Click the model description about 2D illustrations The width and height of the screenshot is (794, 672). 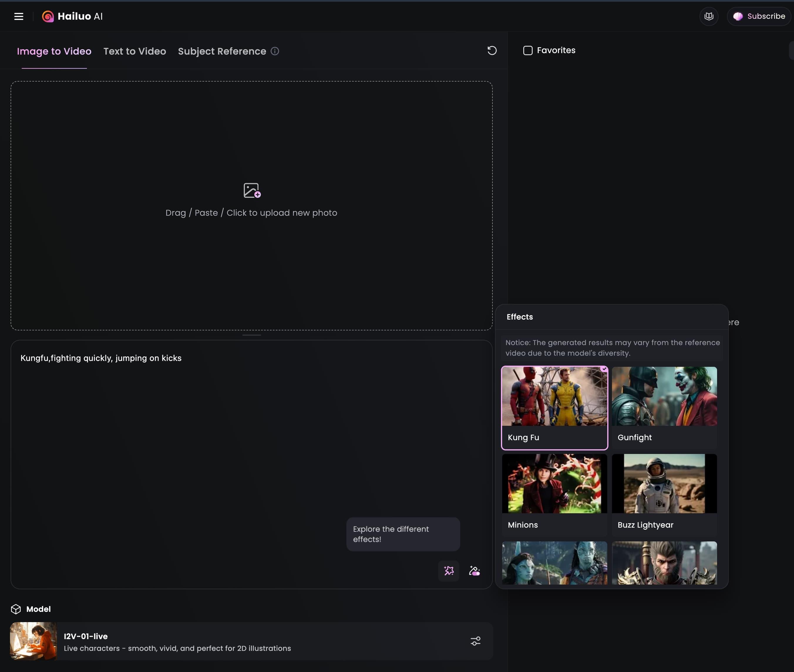click(177, 649)
